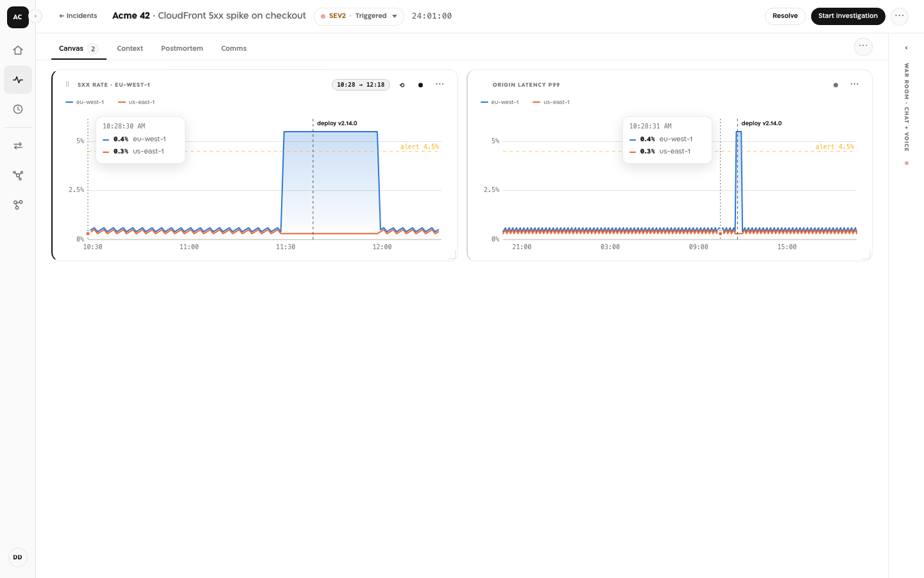
Task: Grab the 5xx rate panel drag handle
Action: (67, 84)
